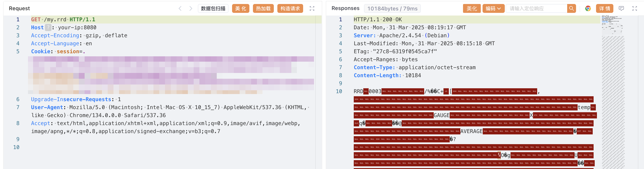This screenshot has height=169, width=644.
Task: Click the previous request left arrow
Action: click(180, 8)
